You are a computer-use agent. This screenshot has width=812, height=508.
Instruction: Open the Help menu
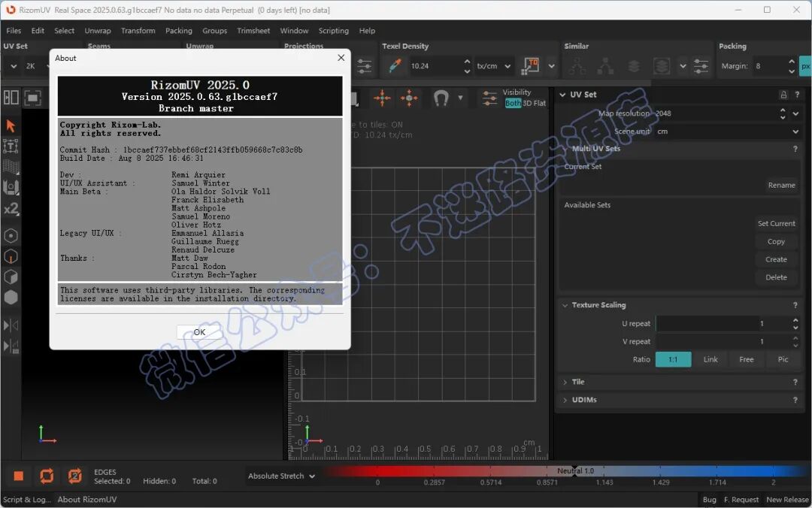click(367, 31)
